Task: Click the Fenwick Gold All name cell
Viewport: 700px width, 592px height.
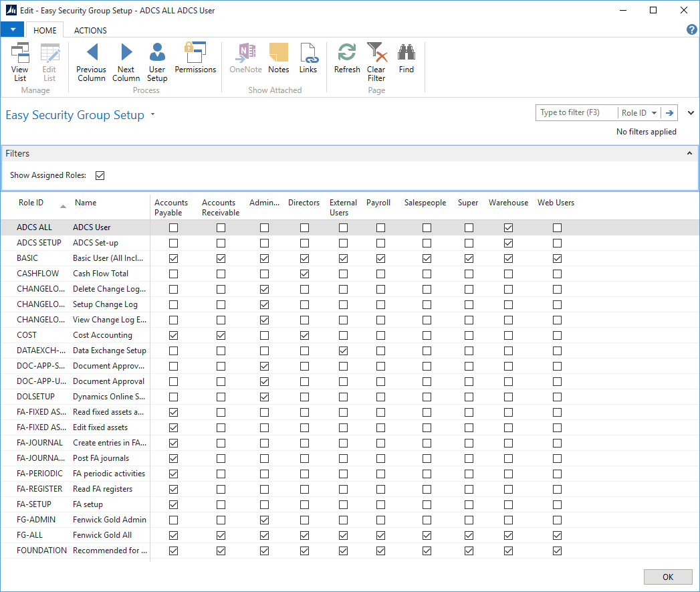Action: [102, 535]
